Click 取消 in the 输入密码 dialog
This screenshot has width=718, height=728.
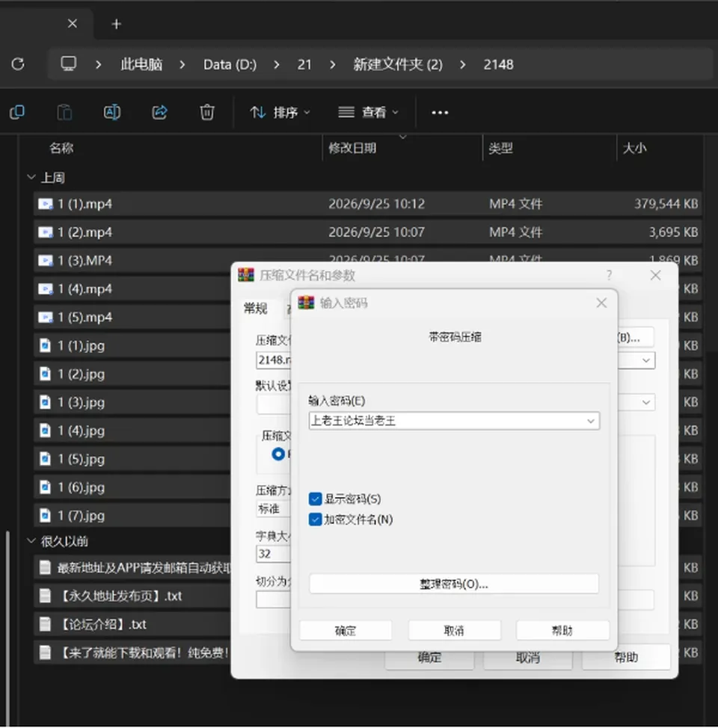tap(454, 631)
